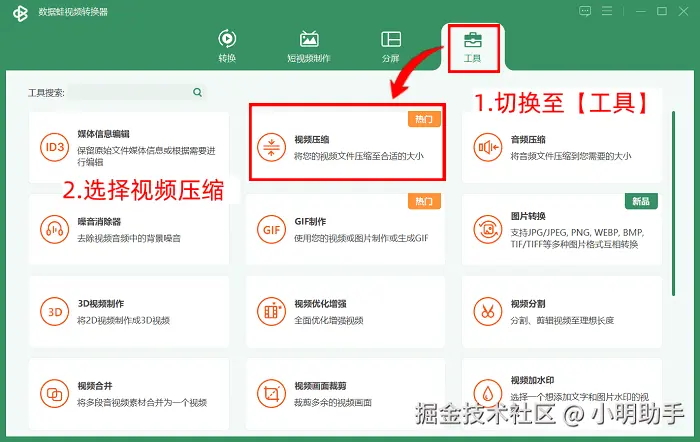Click the 视频加水印 droplet icon
Image resolution: width=700 pixels, height=442 pixels.
coord(488,394)
